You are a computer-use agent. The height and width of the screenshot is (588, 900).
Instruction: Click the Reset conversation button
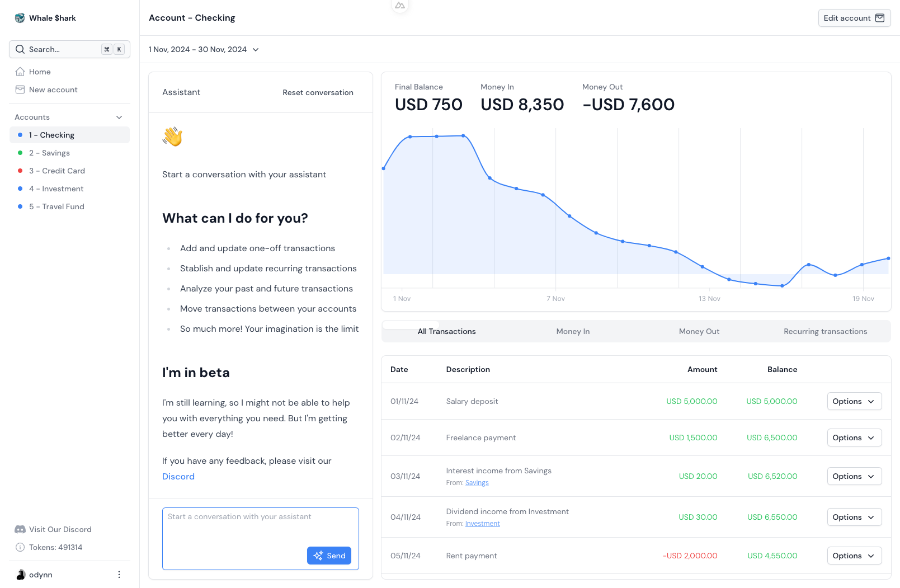[x=318, y=92]
